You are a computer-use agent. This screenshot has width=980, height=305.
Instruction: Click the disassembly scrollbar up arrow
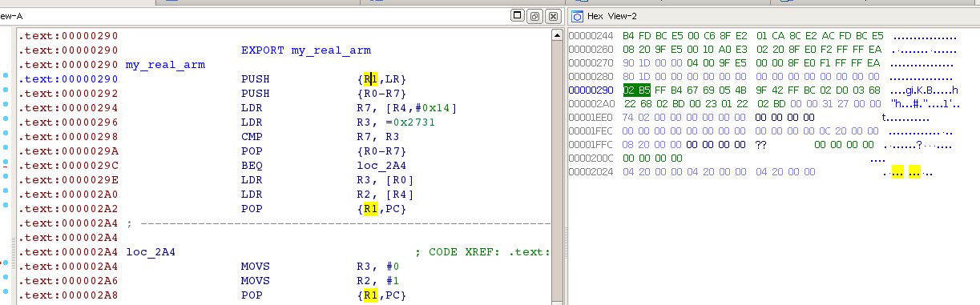click(x=557, y=36)
